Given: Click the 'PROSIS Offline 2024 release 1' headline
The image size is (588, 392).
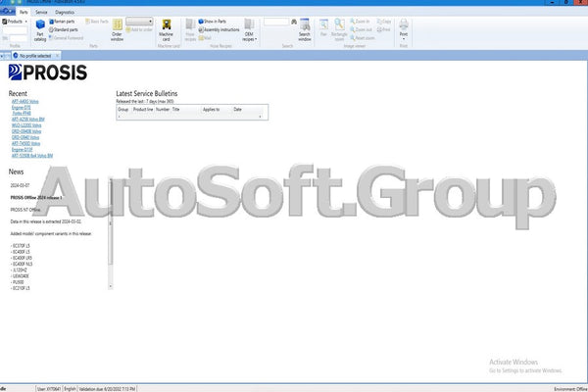Looking at the screenshot, I should tap(36, 197).
